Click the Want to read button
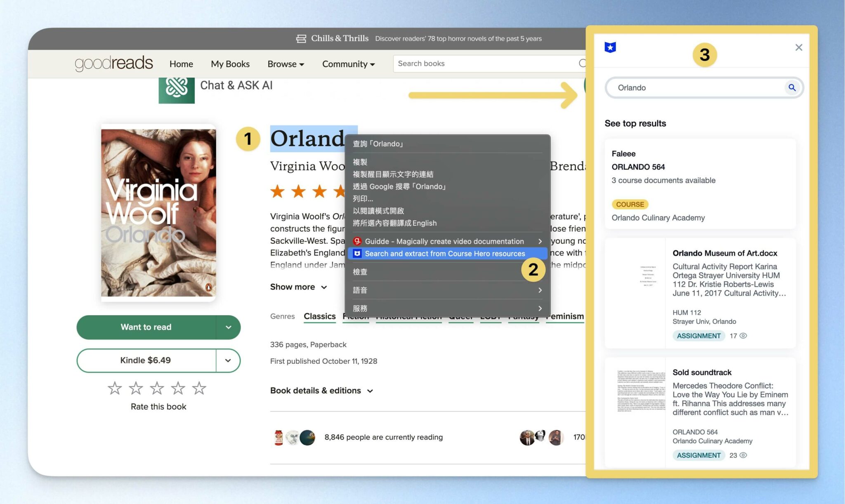This screenshot has height=504, width=845. [146, 327]
